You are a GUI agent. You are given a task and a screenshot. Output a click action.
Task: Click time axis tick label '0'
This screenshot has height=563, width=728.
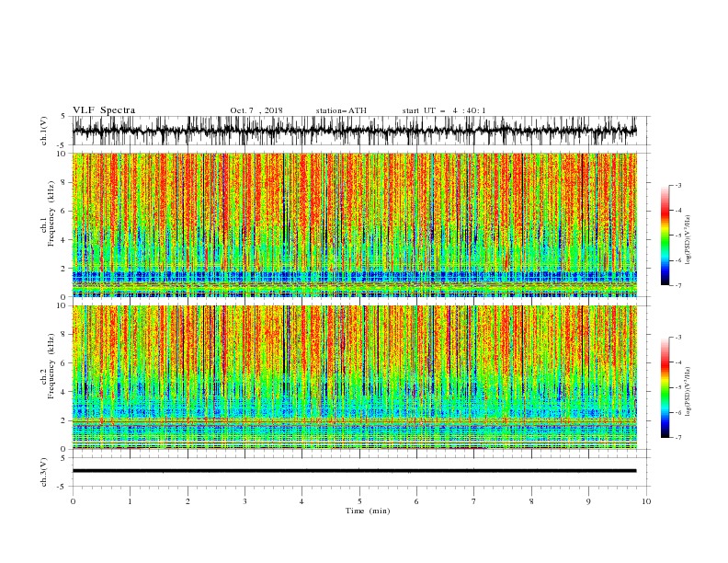[73, 501]
